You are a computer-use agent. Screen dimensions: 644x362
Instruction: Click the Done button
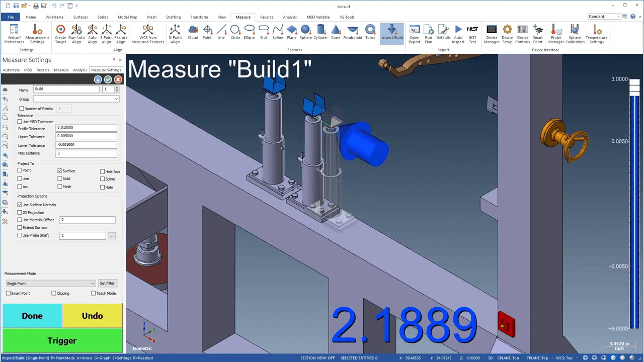click(x=32, y=316)
